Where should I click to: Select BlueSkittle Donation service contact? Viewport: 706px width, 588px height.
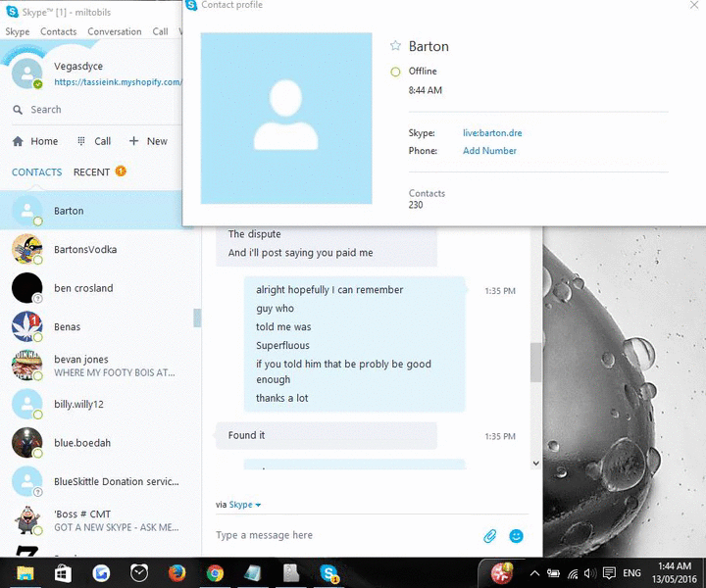97,481
